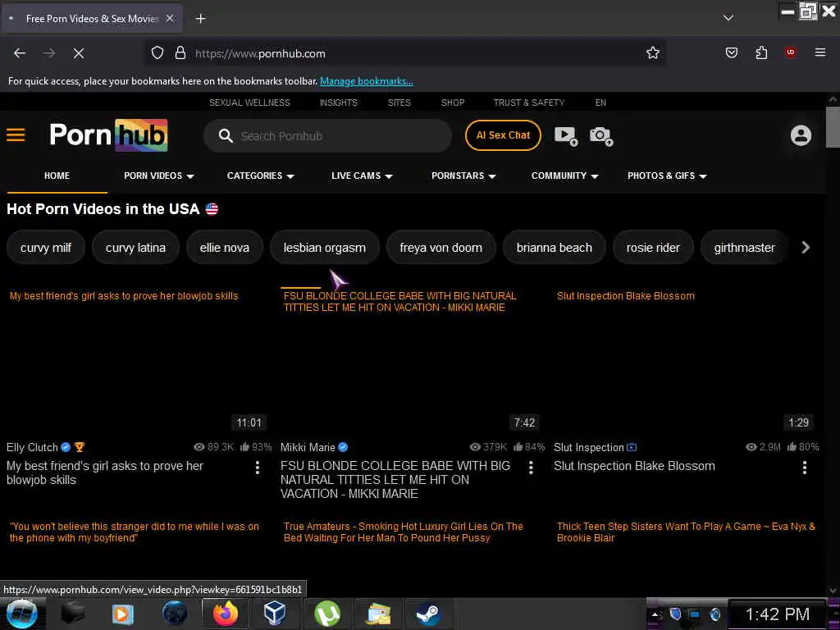840x630 pixels.
Task: Open the uBlock Origin extension
Action: [790, 52]
